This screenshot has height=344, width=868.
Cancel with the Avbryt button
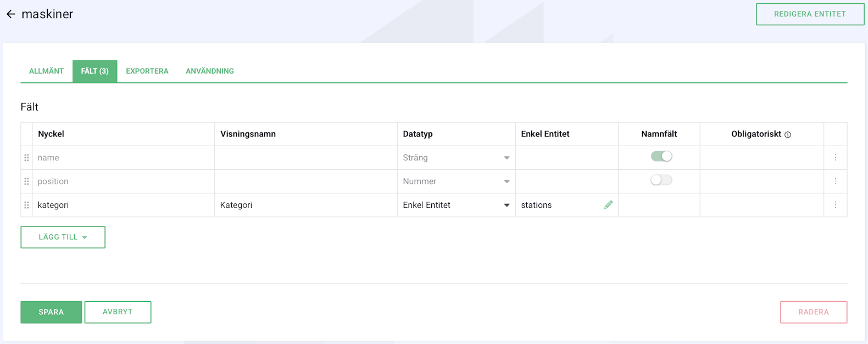(x=118, y=312)
